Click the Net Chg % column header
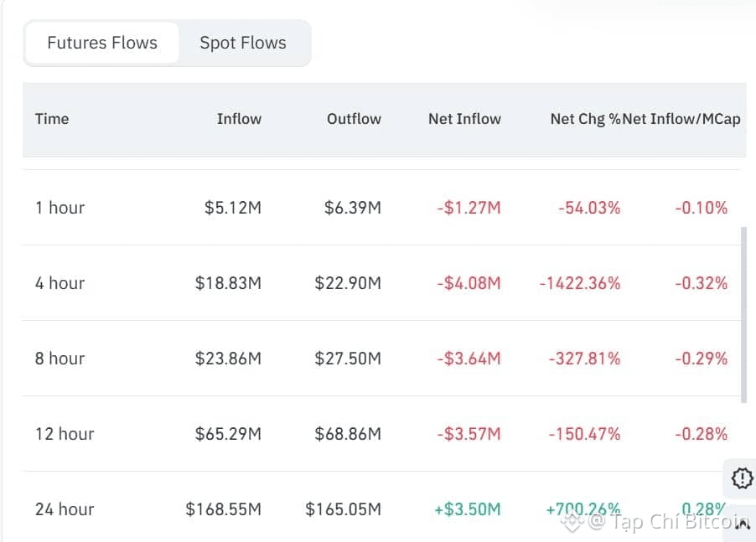The image size is (756, 542). click(x=585, y=119)
